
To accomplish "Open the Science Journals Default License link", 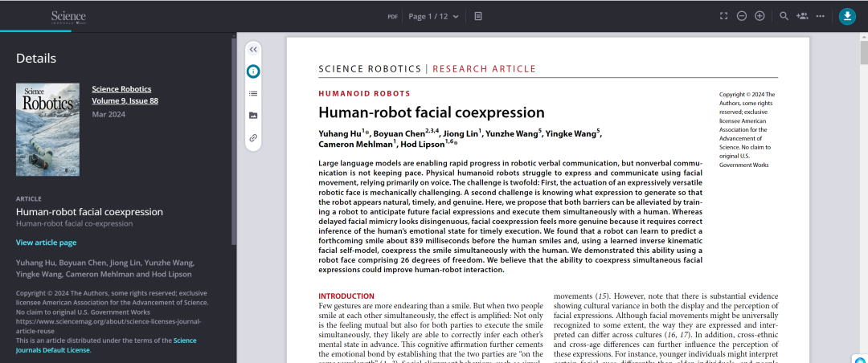I will [106, 345].
